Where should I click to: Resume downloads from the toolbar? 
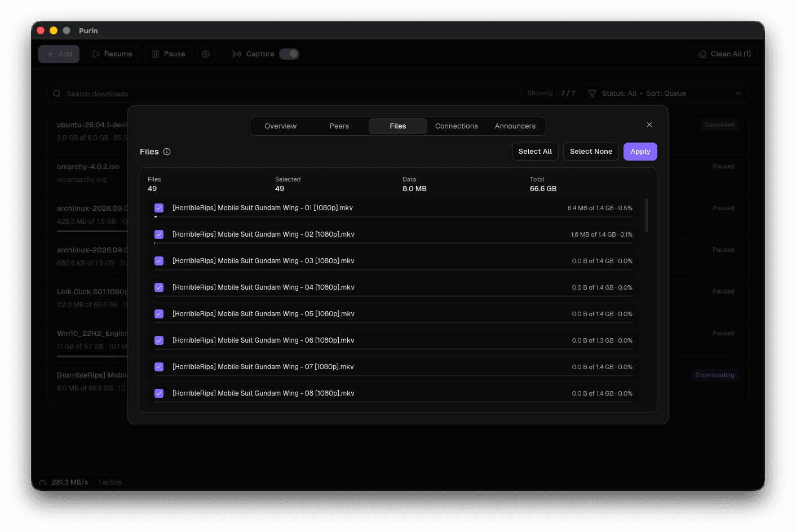[112, 54]
